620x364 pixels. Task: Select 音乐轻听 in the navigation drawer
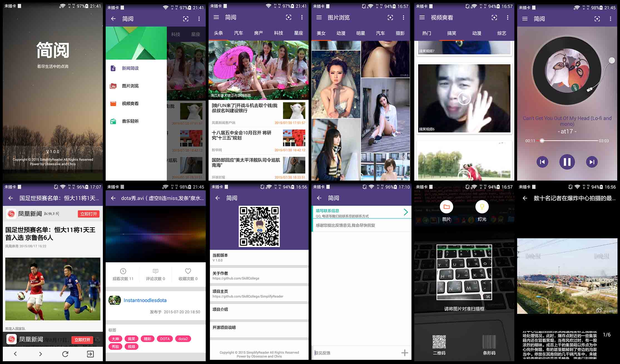130,121
